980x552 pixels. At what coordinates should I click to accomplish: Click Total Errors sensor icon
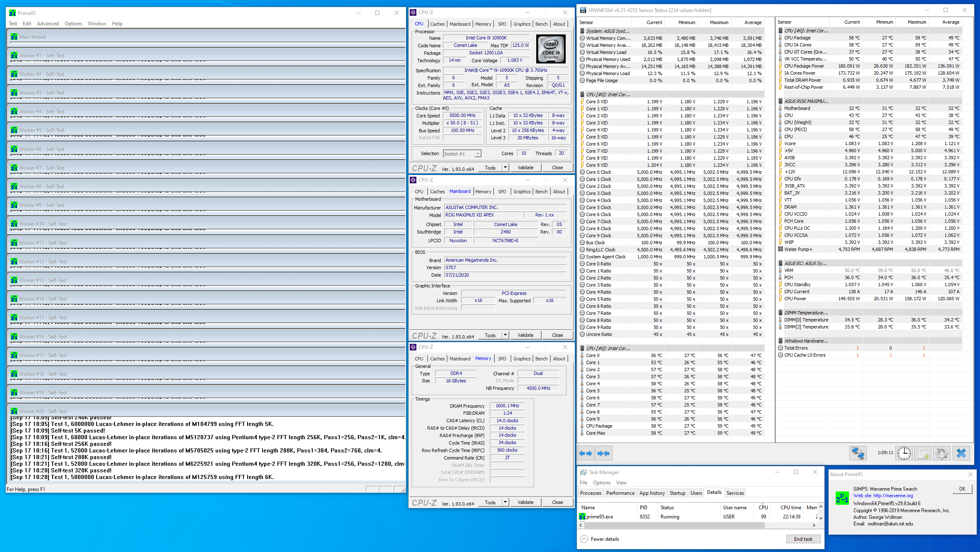coord(781,348)
